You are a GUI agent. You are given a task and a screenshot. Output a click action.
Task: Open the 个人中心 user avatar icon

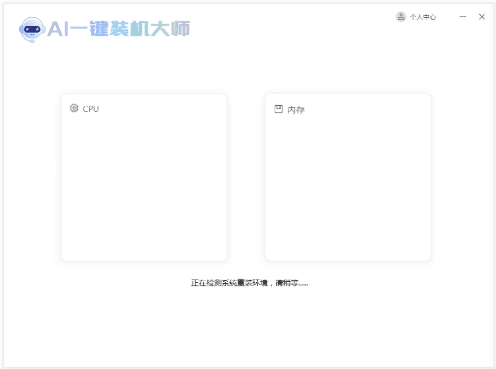click(x=401, y=16)
